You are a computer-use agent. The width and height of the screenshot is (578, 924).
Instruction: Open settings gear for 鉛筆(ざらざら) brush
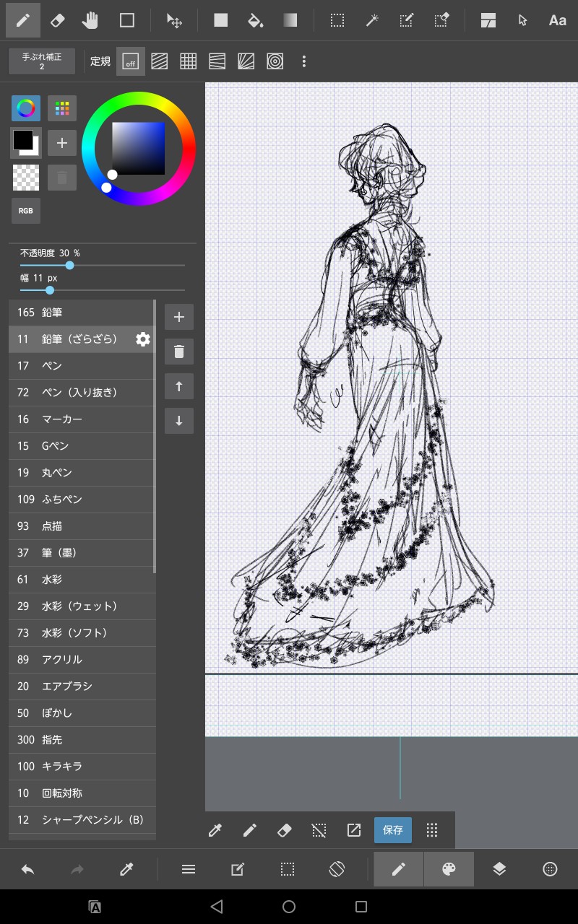pyautogui.click(x=143, y=339)
